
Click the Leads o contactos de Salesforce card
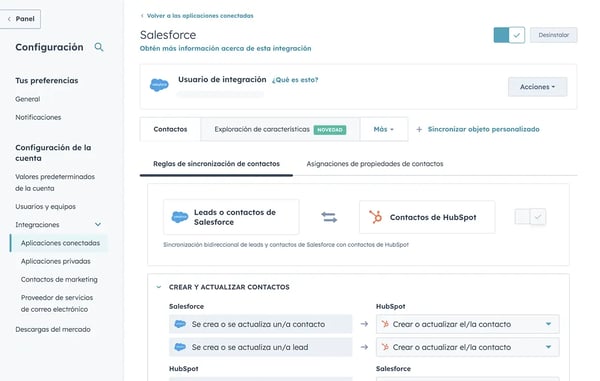(231, 217)
